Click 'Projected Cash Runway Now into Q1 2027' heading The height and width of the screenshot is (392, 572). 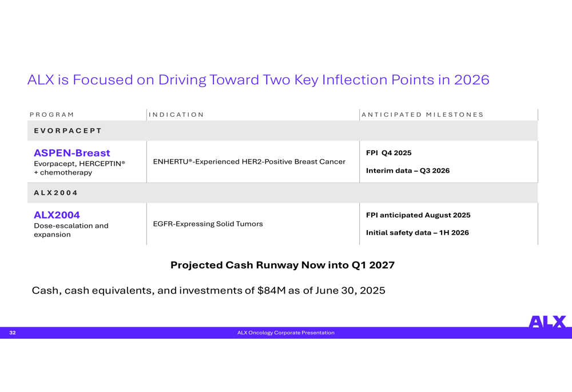[x=283, y=265]
